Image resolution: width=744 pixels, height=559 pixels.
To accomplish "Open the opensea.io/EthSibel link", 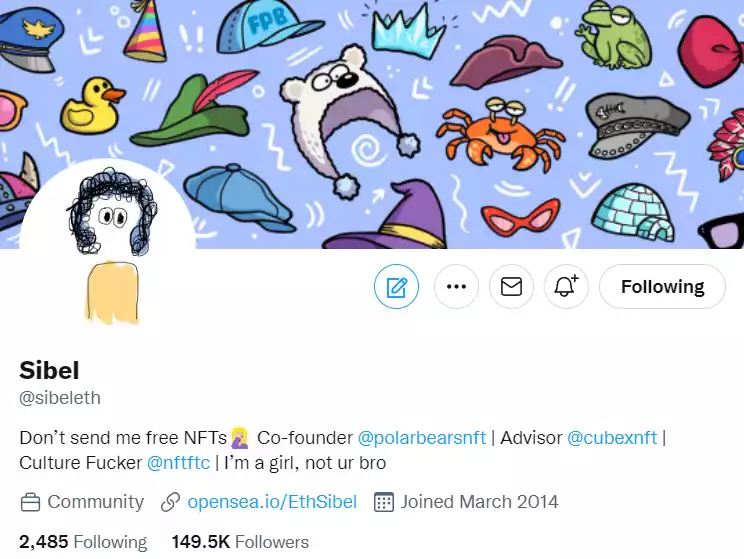I will click(x=272, y=502).
